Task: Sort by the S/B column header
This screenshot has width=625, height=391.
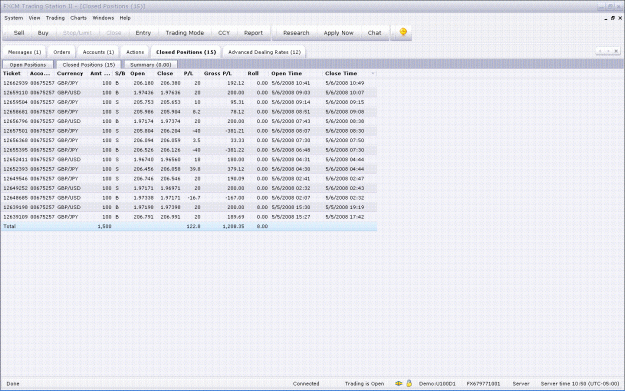Action: (120, 74)
